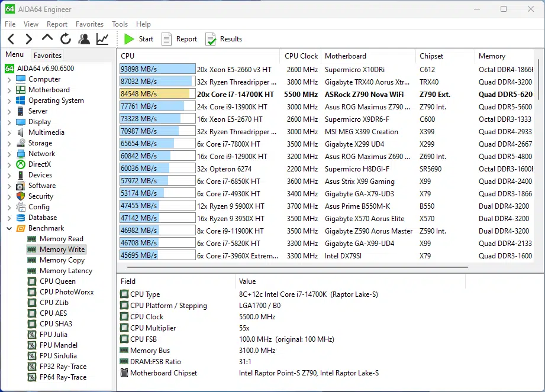The height and width of the screenshot is (392, 545).
Task: Click the line graph toolbar icon
Action: coord(102,39)
